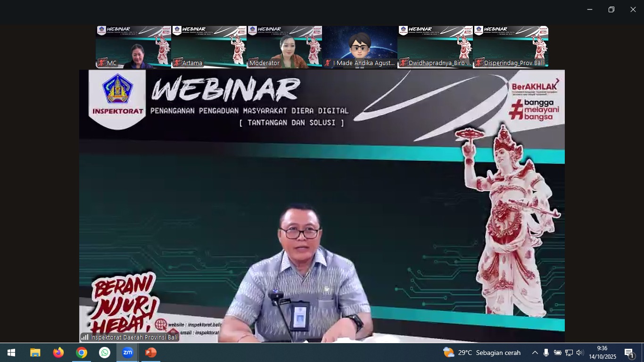The height and width of the screenshot is (362, 644).
Task: Click the signal strength icon beside Inspektorat Daerah
Action: click(x=85, y=337)
